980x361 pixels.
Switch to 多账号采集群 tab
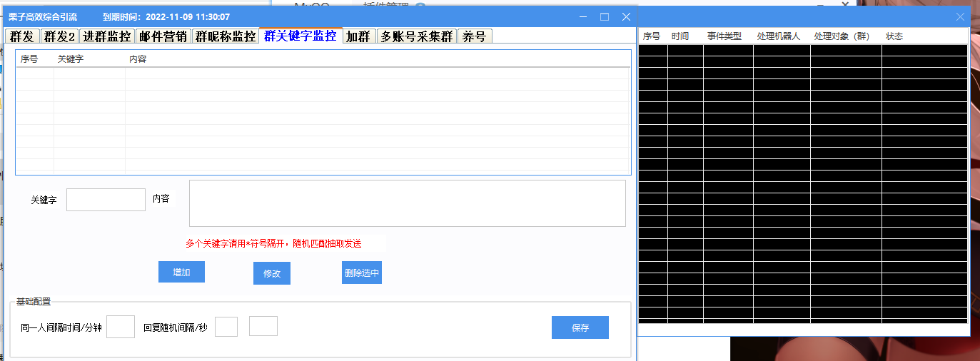416,36
